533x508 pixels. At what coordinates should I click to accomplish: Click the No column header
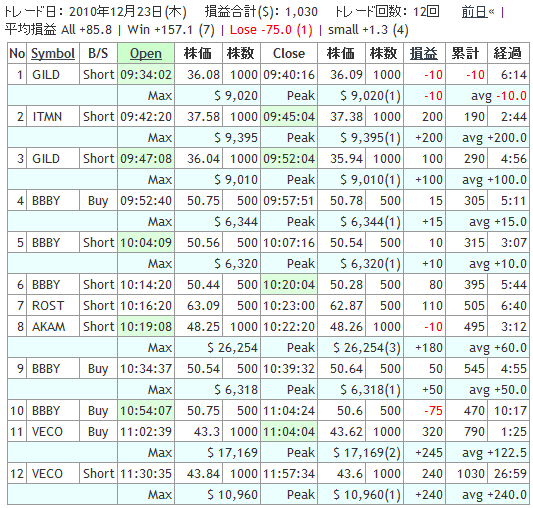17,53
